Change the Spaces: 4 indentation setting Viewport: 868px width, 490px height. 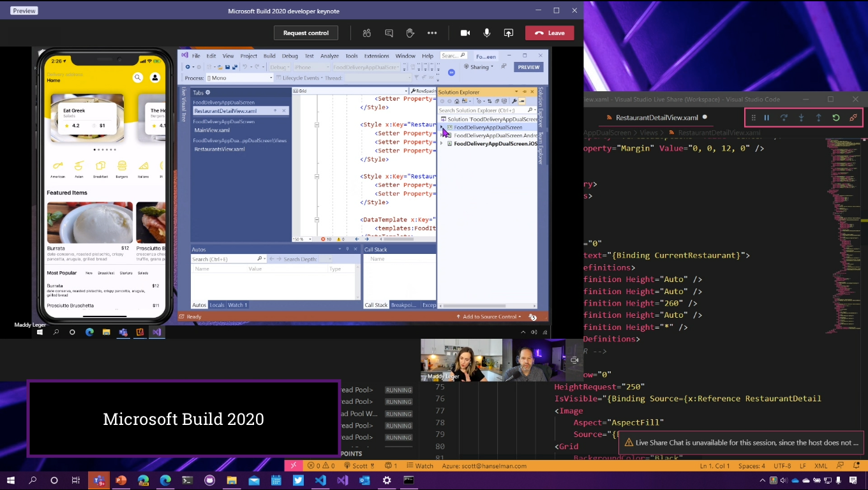point(751,466)
